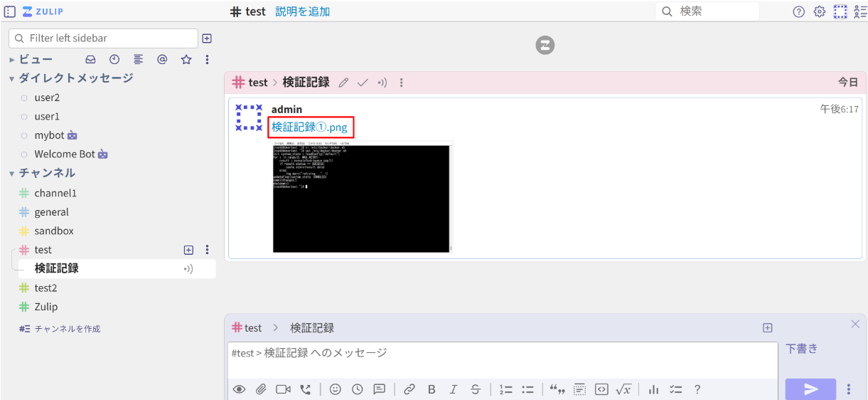Insert global time with clock icon in compose toolbar

click(x=357, y=389)
